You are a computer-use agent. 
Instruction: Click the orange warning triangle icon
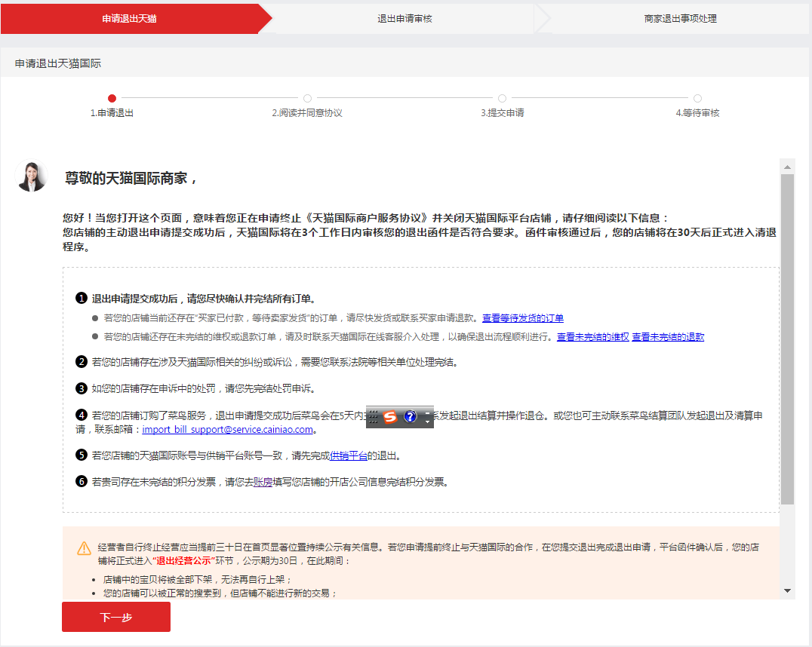84,548
